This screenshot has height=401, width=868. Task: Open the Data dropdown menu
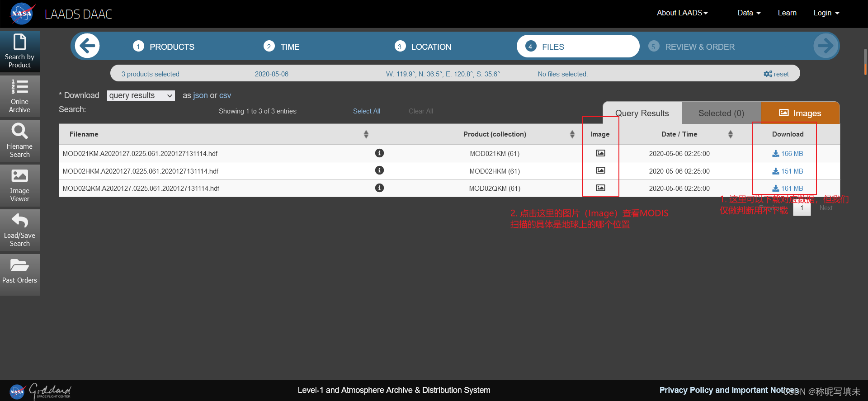coord(749,13)
